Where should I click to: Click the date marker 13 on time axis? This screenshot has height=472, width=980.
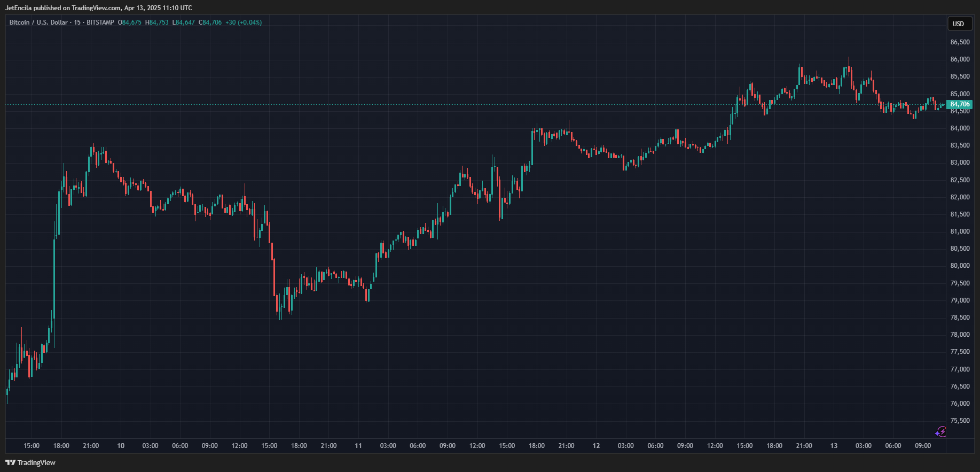pyautogui.click(x=834, y=446)
